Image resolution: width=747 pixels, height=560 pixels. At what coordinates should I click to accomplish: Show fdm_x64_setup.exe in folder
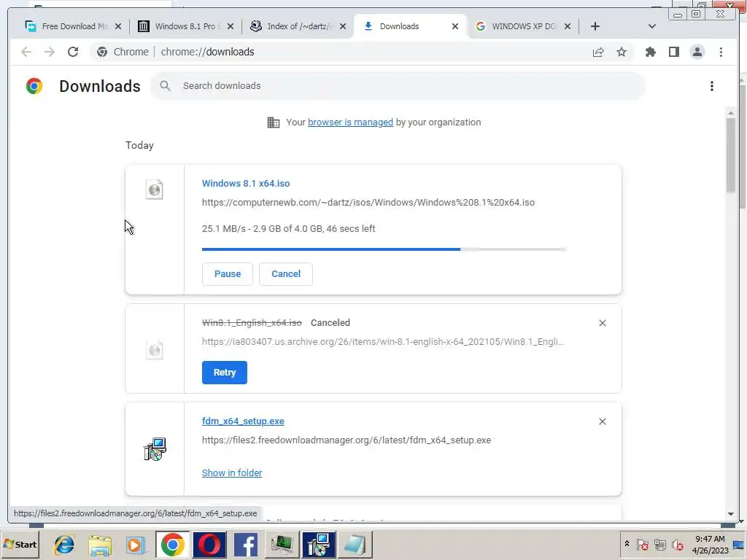232,472
